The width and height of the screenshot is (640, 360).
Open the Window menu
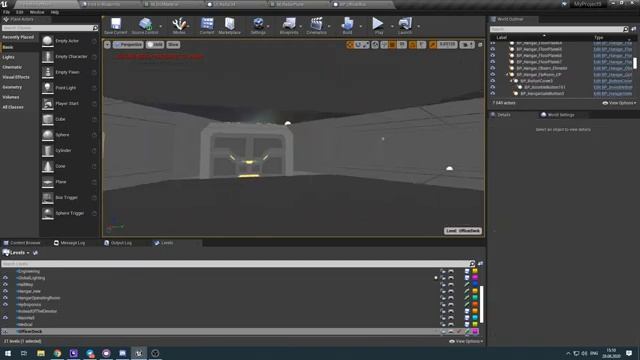pos(37,12)
